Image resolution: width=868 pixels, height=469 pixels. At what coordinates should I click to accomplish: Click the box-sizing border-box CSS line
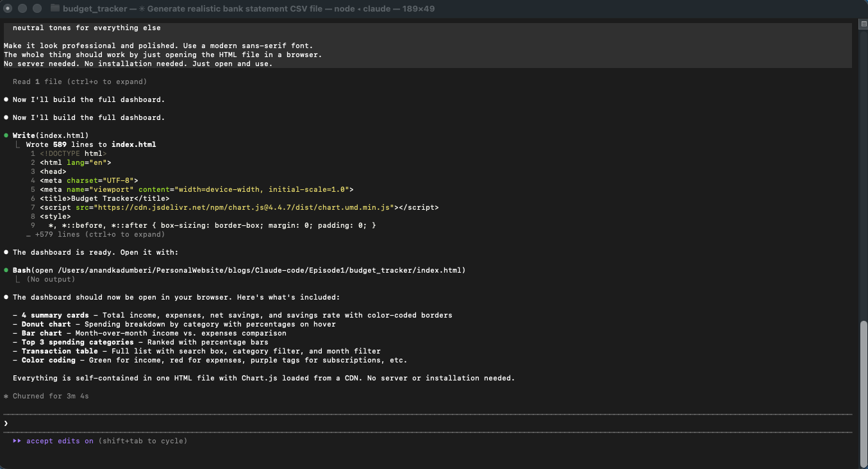tap(212, 225)
